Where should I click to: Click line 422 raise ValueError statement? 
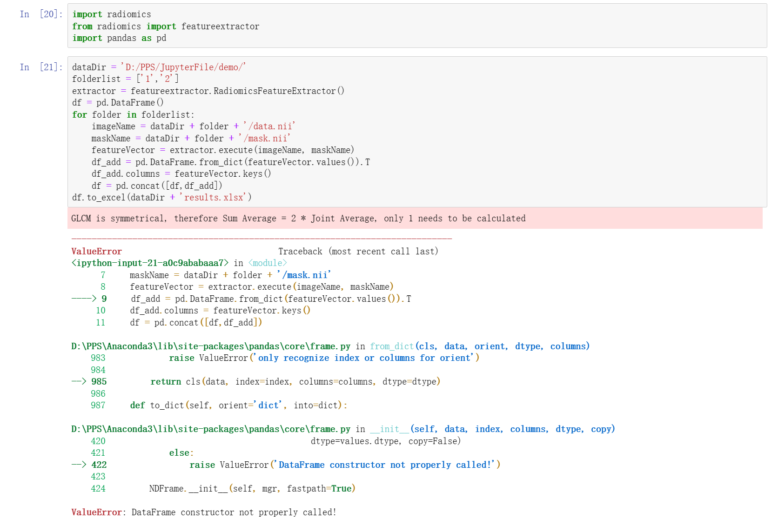pyautogui.click(x=345, y=465)
